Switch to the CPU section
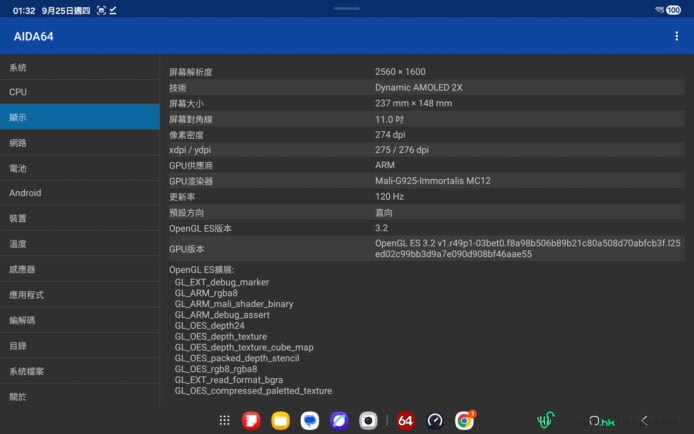Screen dimensions: 694x434 click(80, 92)
